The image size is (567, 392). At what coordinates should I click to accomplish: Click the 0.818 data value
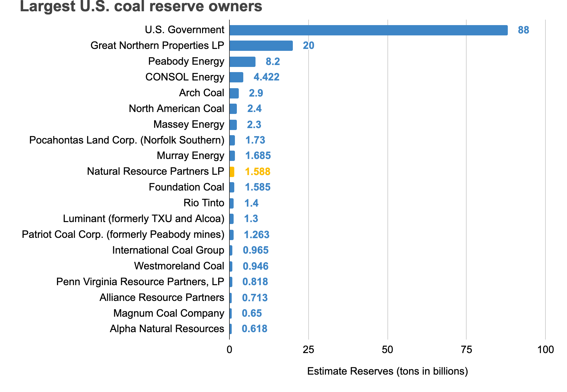(255, 282)
